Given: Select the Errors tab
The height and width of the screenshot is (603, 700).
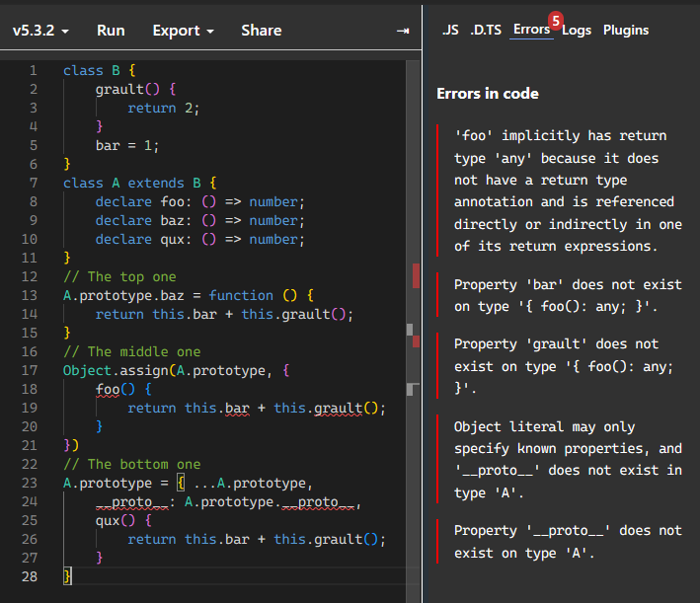Looking at the screenshot, I should [x=531, y=30].
